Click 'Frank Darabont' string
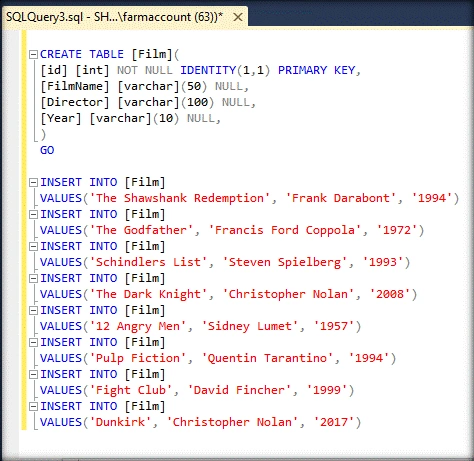The height and width of the screenshot is (461, 474). click(x=341, y=198)
